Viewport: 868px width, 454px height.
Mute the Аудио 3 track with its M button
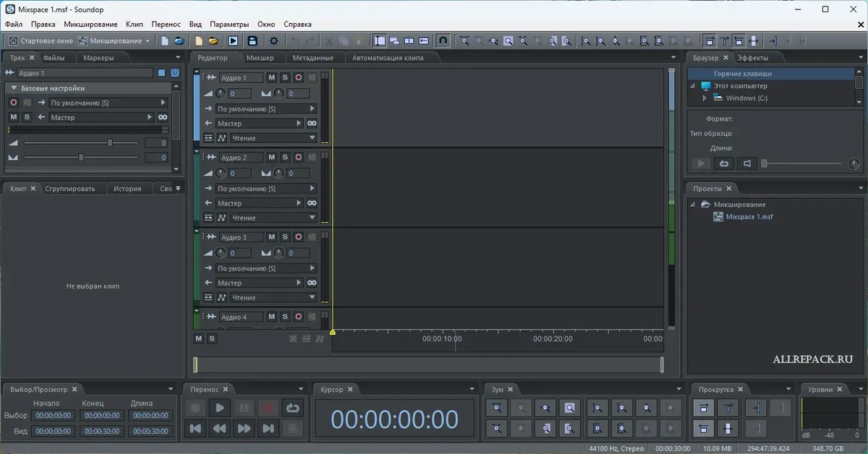point(272,237)
